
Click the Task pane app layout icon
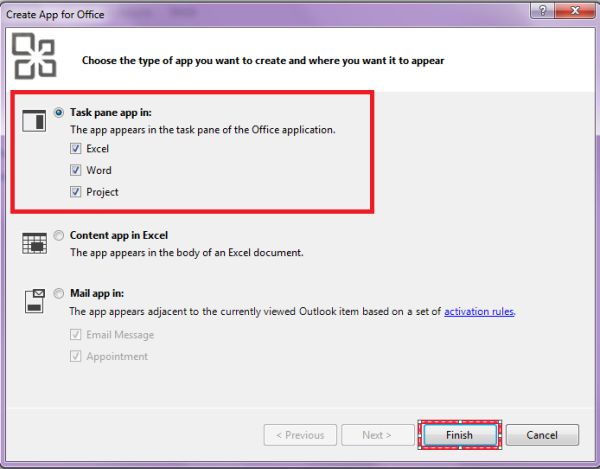(x=34, y=121)
